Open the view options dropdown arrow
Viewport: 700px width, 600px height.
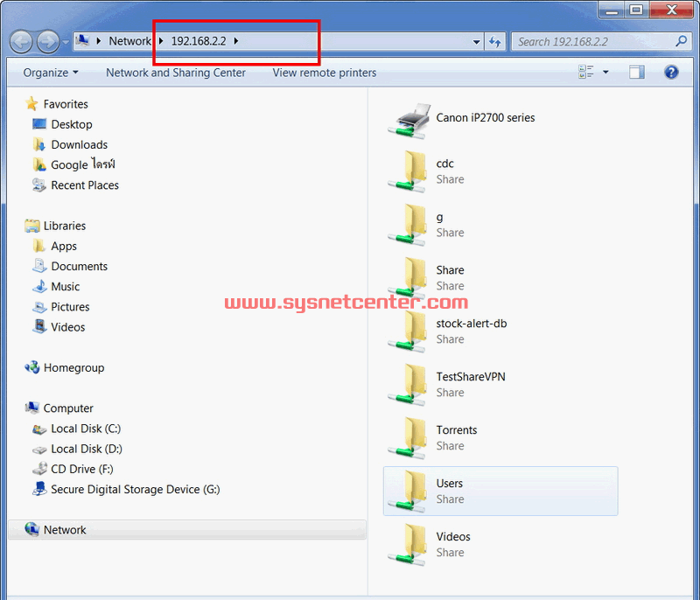pos(605,72)
